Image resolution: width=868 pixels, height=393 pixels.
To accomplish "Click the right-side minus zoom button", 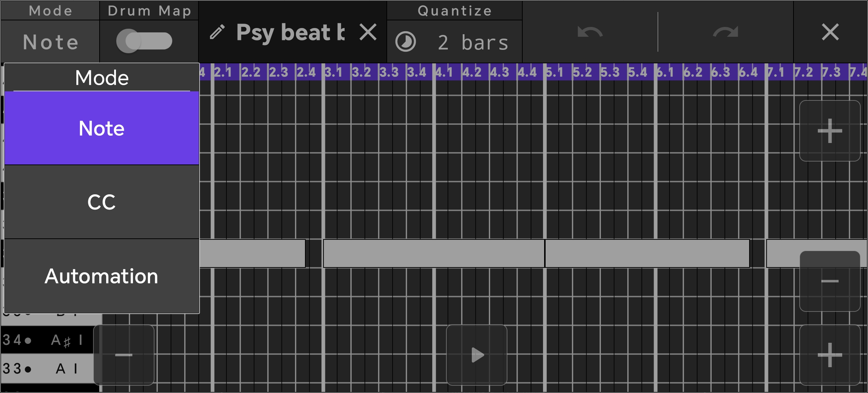I will click(830, 281).
